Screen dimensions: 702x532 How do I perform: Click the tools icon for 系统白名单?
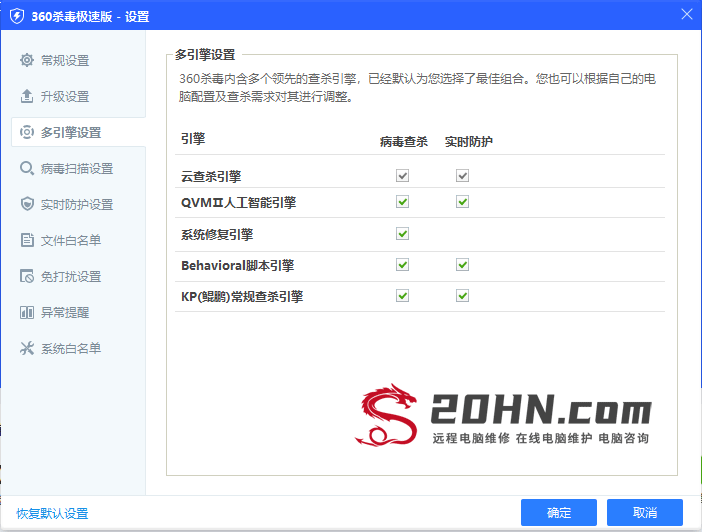click(27, 348)
